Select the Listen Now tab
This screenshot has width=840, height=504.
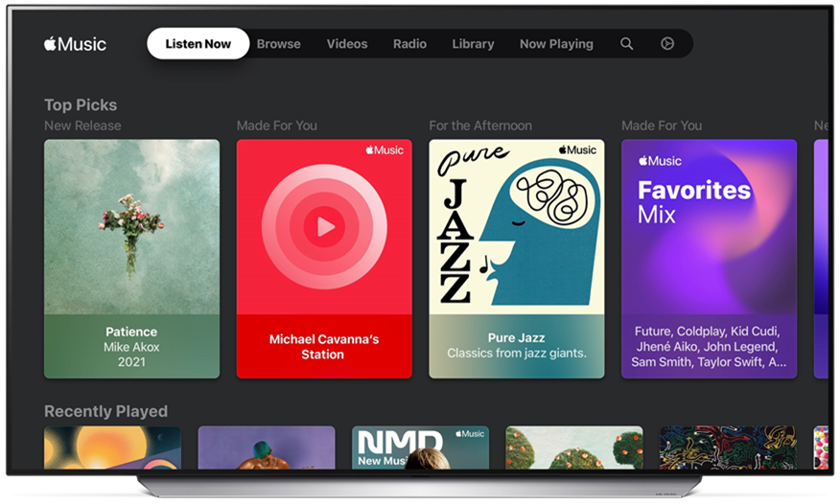pos(198,44)
